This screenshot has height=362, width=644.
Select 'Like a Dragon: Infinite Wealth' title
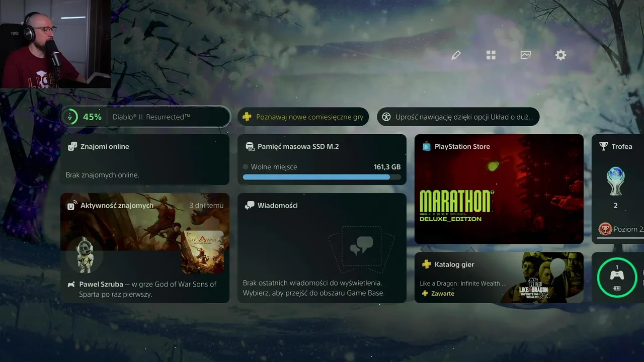(x=463, y=284)
